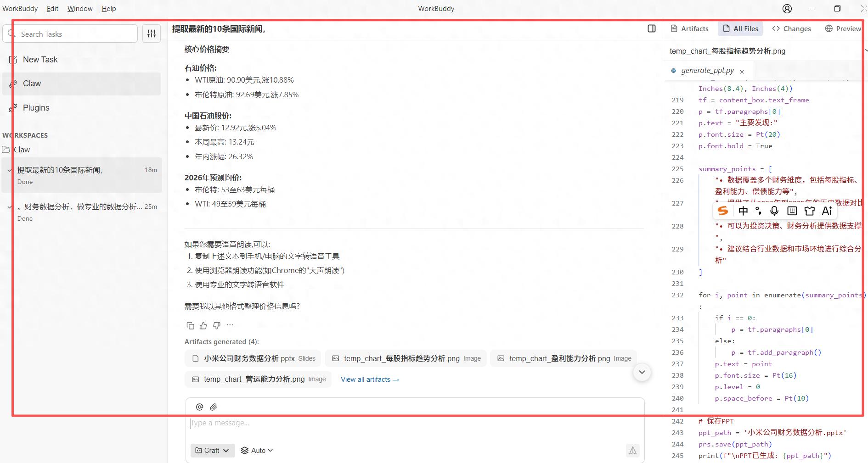
Task: Open the Window menu
Action: coord(80,9)
